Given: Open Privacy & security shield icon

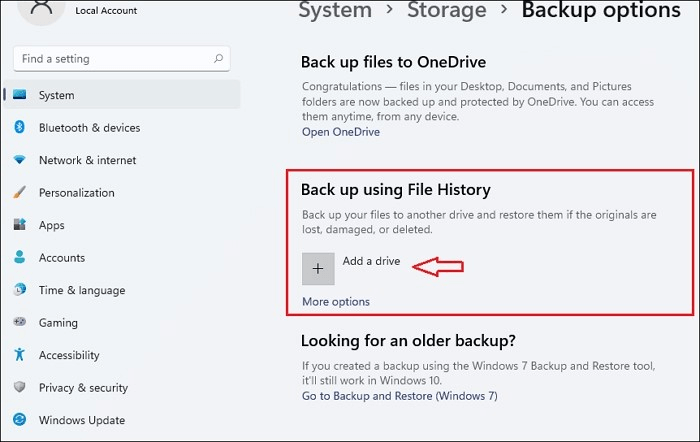Looking at the screenshot, I should point(19,388).
